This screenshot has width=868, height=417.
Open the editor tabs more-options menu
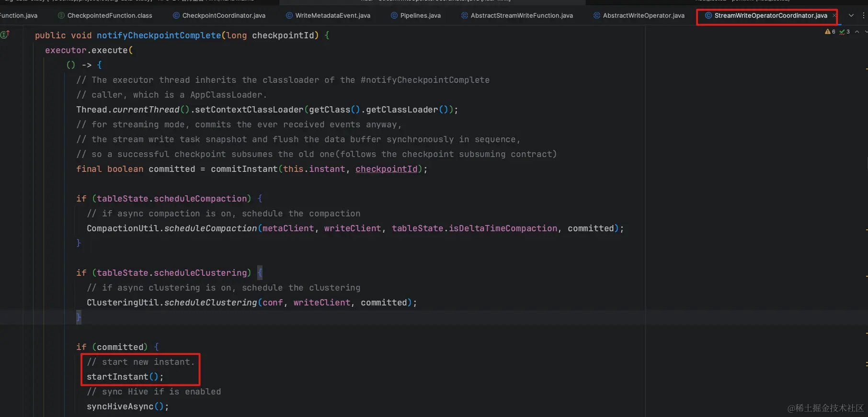coord(864,15)
